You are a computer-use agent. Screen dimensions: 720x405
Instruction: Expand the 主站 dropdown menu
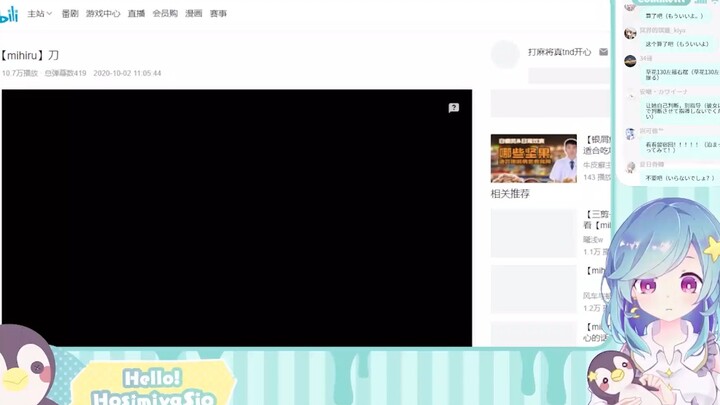[40, 14]
